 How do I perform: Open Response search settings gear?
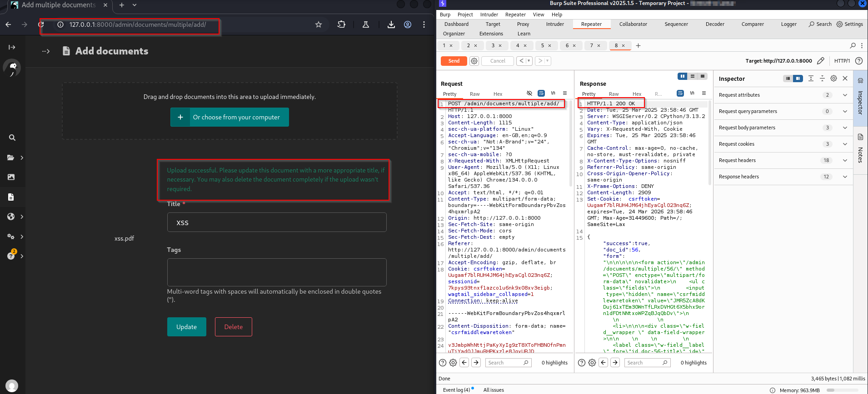tap(592, 363)
